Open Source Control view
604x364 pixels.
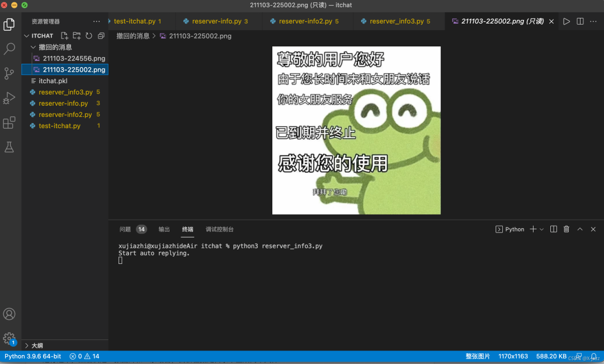[x=10, y=73]
